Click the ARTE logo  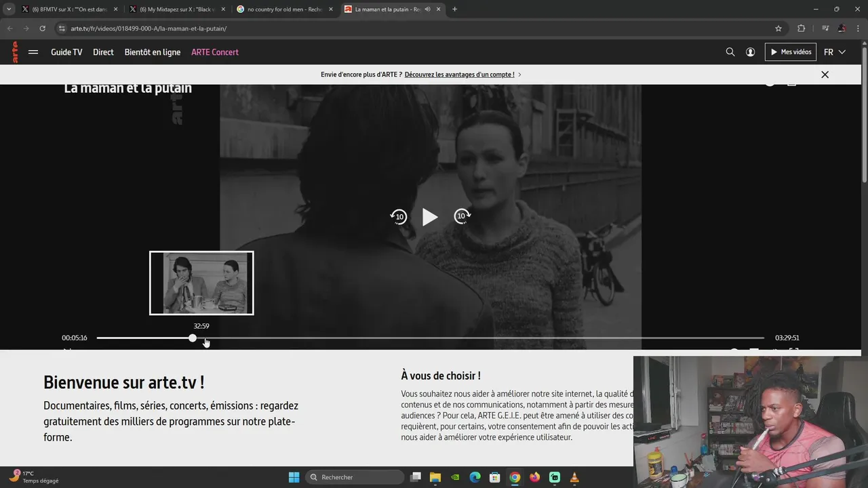point(15,52)
